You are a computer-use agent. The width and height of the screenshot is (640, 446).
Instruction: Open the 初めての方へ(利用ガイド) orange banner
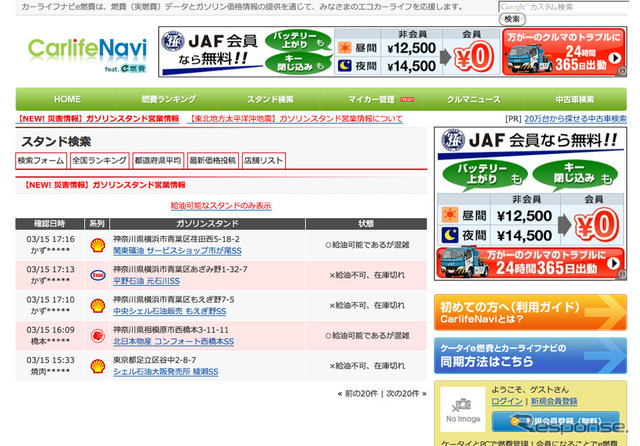[530, 312]
